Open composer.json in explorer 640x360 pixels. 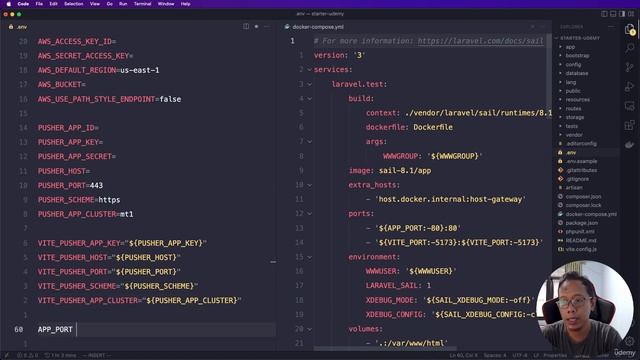(x=583, y=196)
